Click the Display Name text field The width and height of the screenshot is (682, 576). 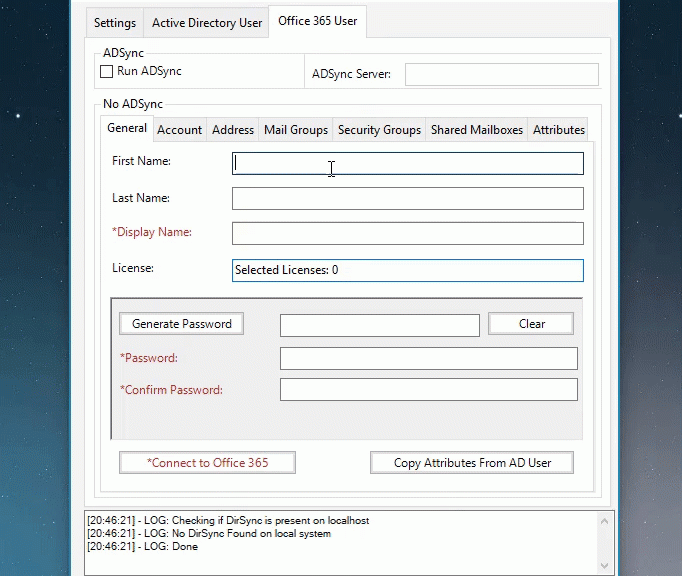[408, 233]
